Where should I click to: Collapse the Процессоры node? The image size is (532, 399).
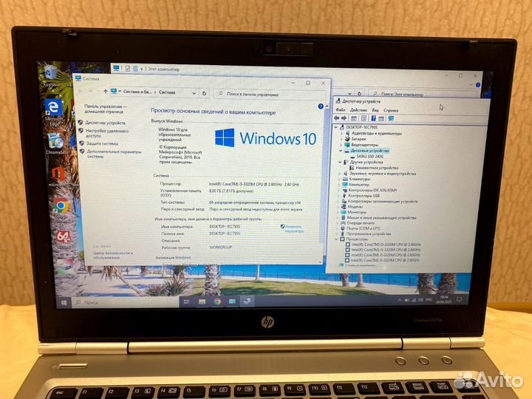point(337,239)
